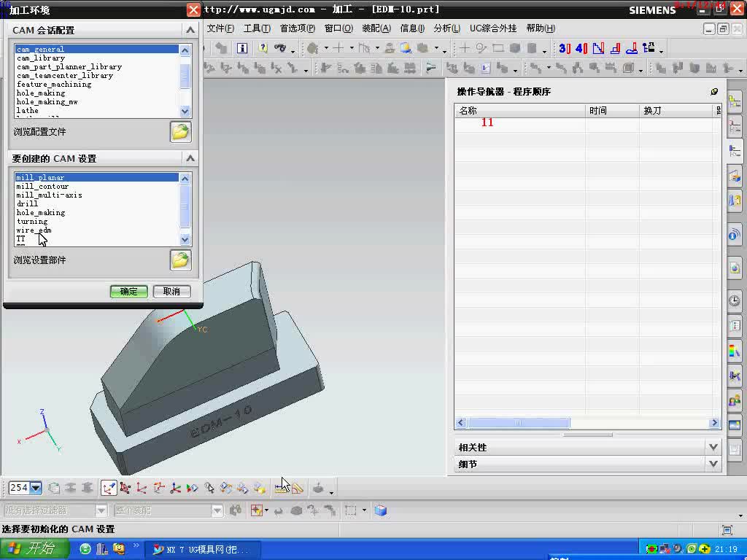The height and width of the screenshot is (560, 747).
Task: Expand the 相关性 panel
Action: [x=713, y=447]
